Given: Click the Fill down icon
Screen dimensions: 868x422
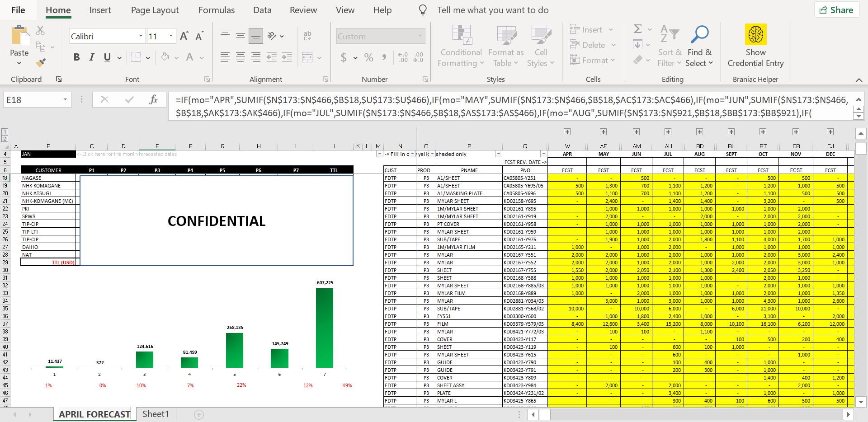Looking at the screenshot, I should (x=638, y=44).
